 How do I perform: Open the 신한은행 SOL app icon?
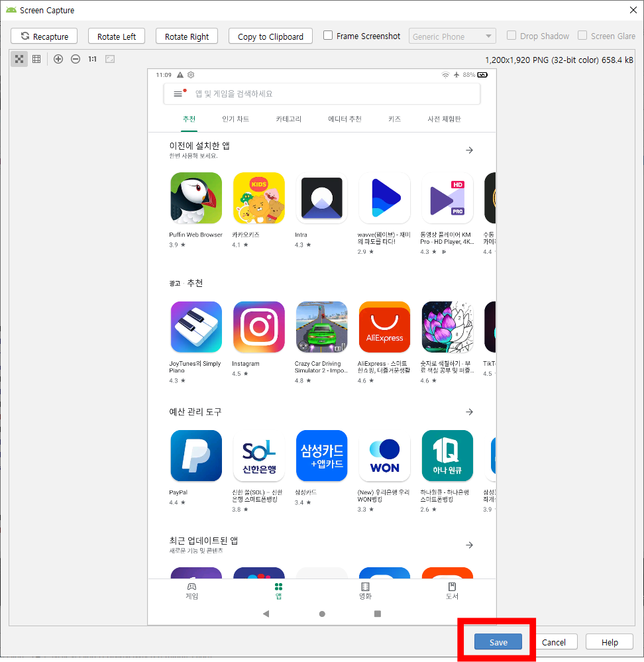coord(259,455)
